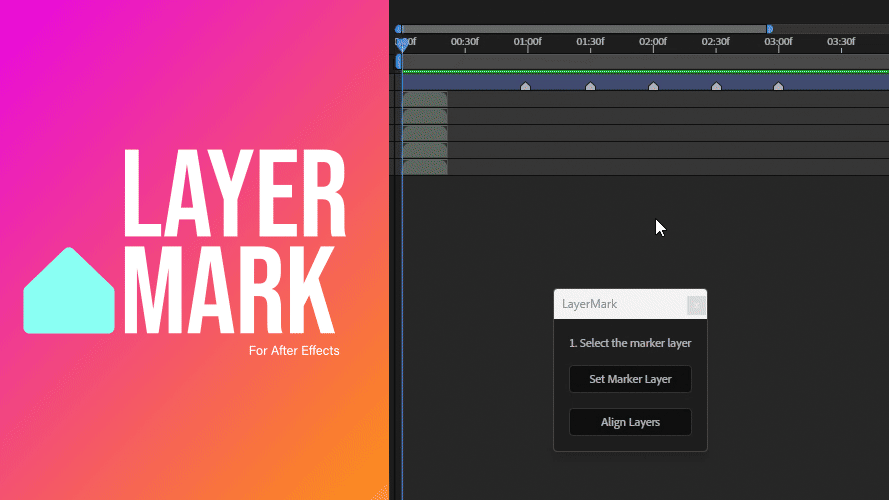Click the blue playhead current-time indicator
Screen dimensions: 889x500
402,44
